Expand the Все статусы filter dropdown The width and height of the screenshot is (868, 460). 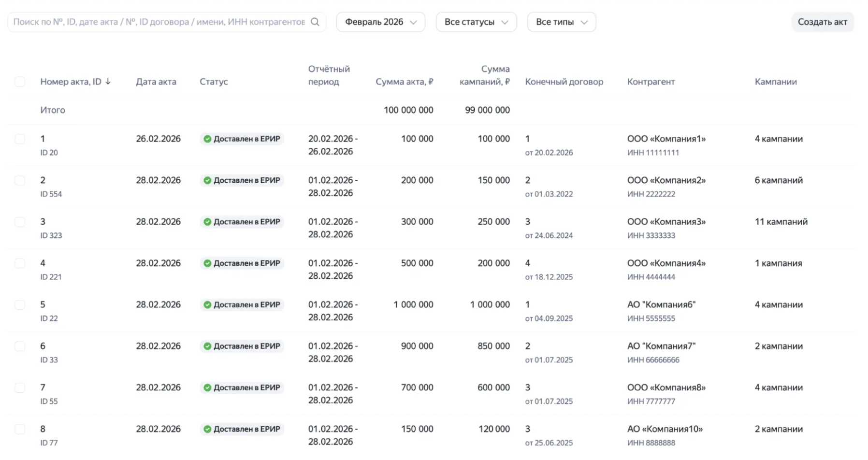476,22
